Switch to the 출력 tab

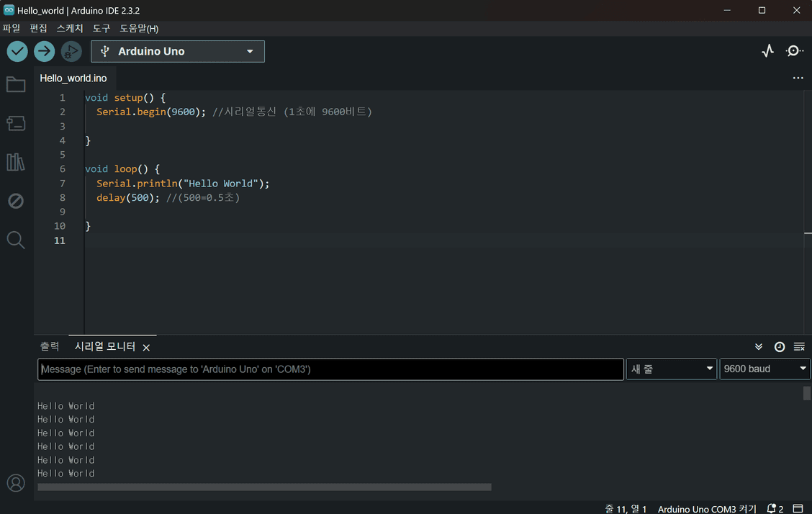click(50, 346)
